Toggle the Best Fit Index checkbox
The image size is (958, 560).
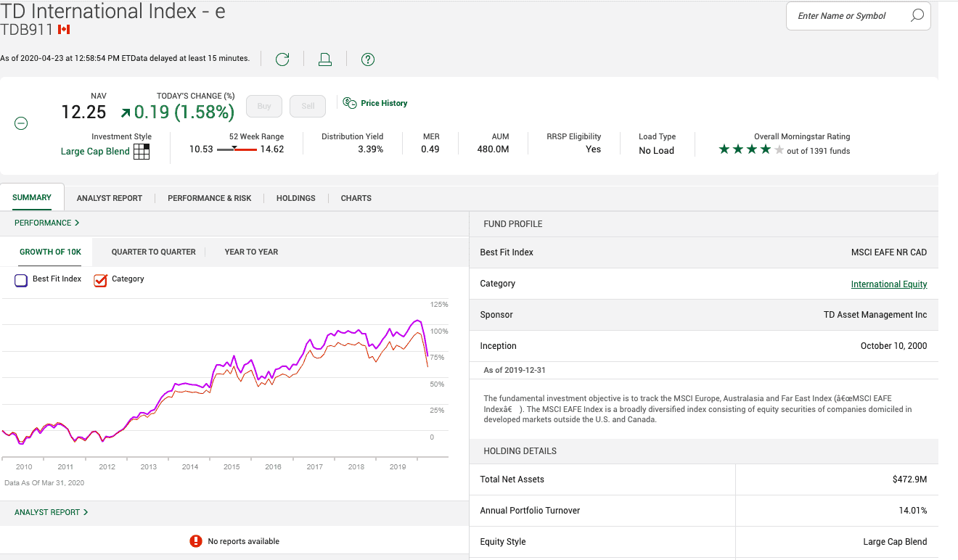21,280
